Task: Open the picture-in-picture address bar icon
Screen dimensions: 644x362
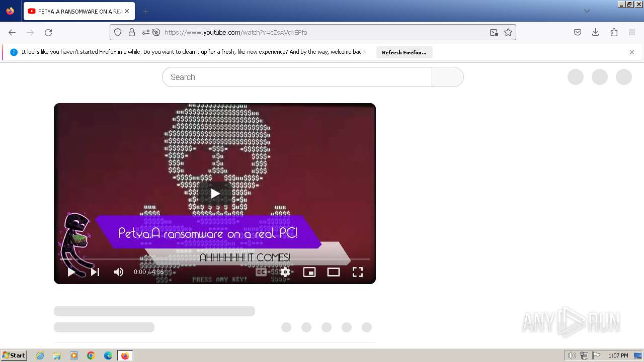Action: pos(494,32)
